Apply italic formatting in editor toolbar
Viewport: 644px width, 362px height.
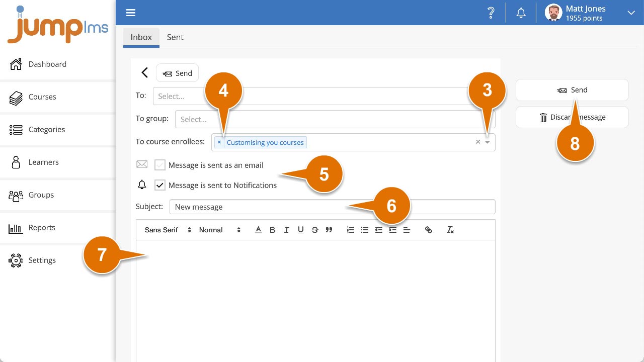point(286,230)
